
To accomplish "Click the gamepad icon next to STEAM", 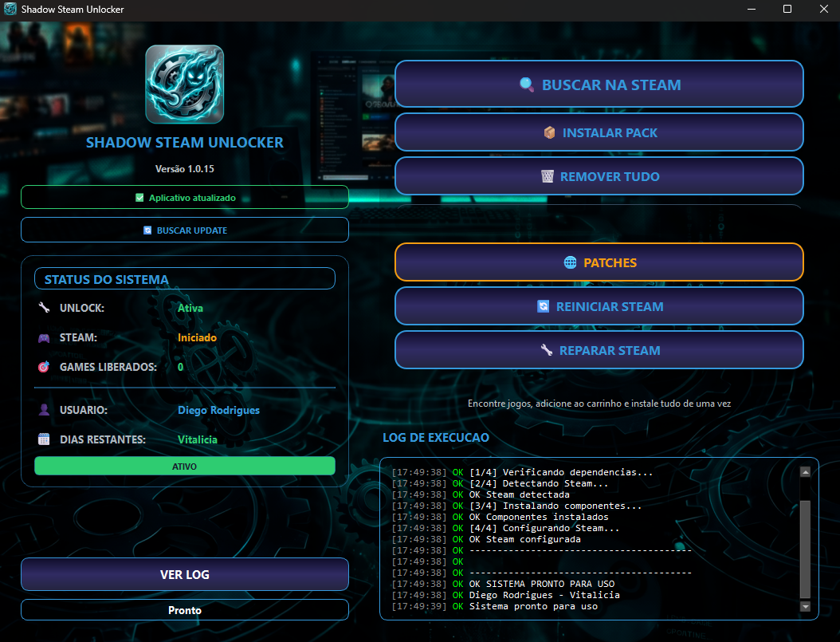I will pyautogui.click(x=44, y=337).
